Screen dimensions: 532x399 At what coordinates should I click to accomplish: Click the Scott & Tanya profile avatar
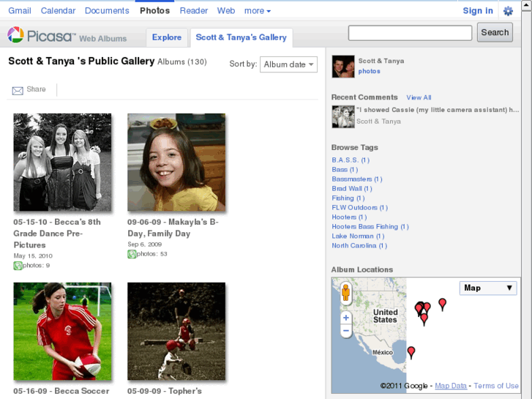(343, 66)
